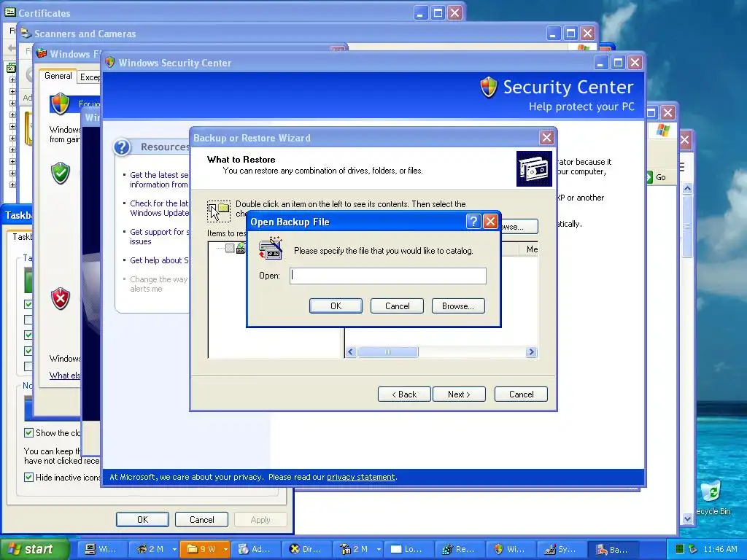This screenshot has width=747, height=560.
Task: Click the browser window's scroll up arrow
Action: 687,188
